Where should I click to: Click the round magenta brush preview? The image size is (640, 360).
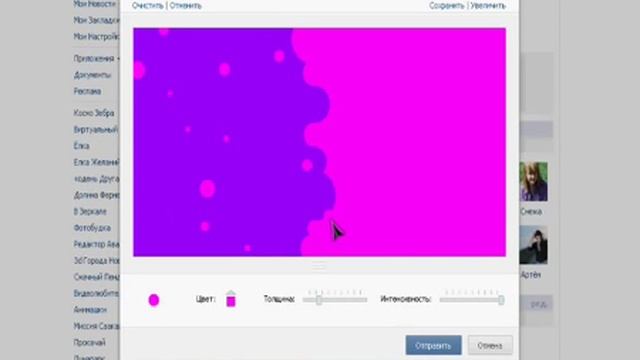[153, 300]
